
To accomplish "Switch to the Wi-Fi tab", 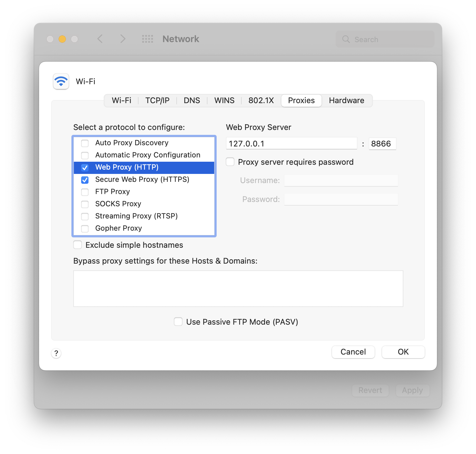I will point(121,100).
